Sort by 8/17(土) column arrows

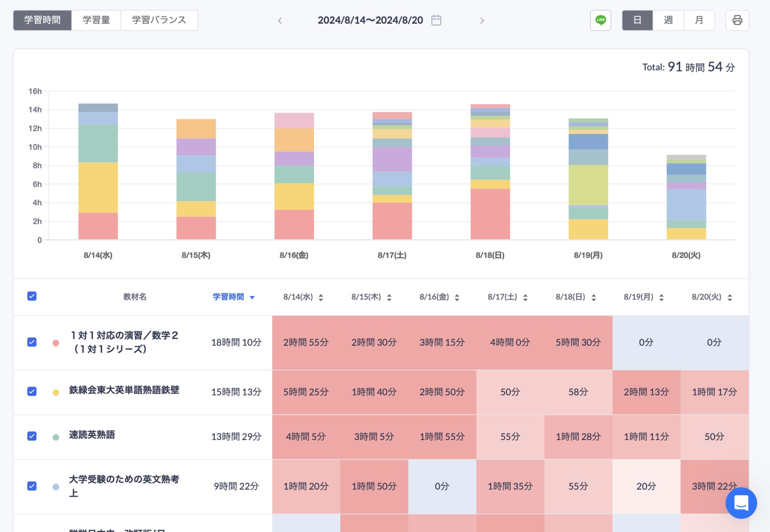tap(525, 297)
